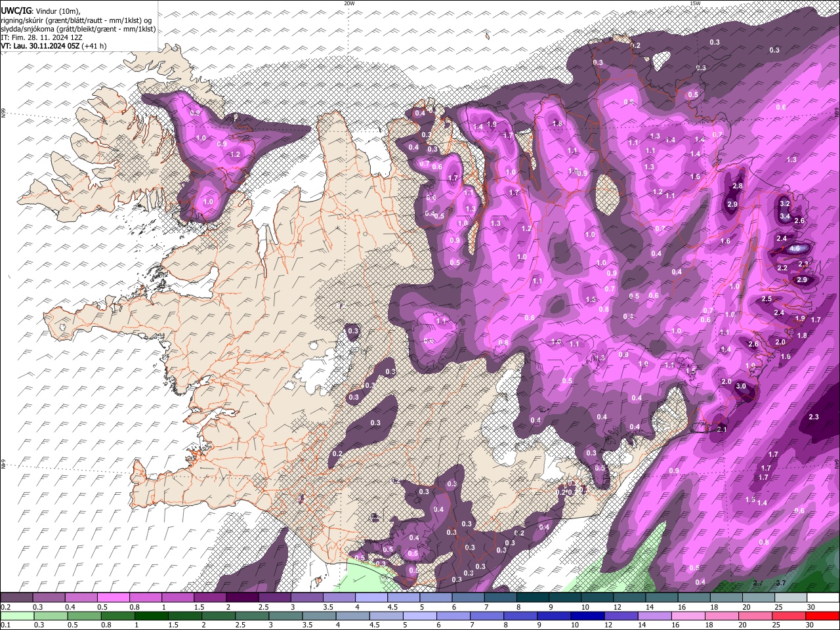This screenshot has width=840, height=630.
Task: Click the 2.2 precipitation value on the map
Action: click(x=782, y=268)
